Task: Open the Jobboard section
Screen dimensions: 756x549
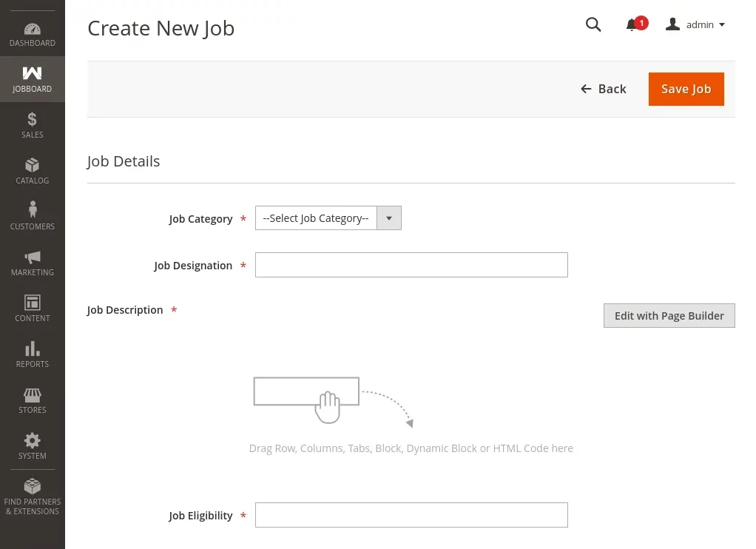Action: [32, 78]
